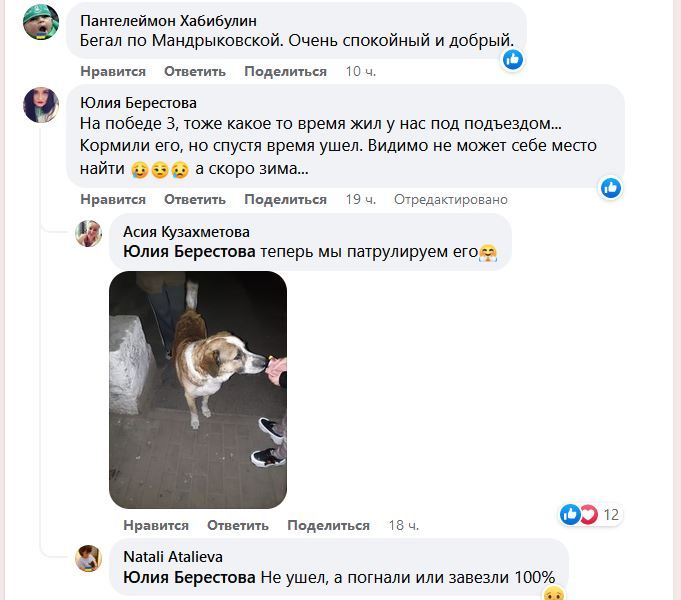This screenshot has width=681, height=600.
Task: Click like reaction on Юлия Берестова's comment
Action: (x=611, y=187)
